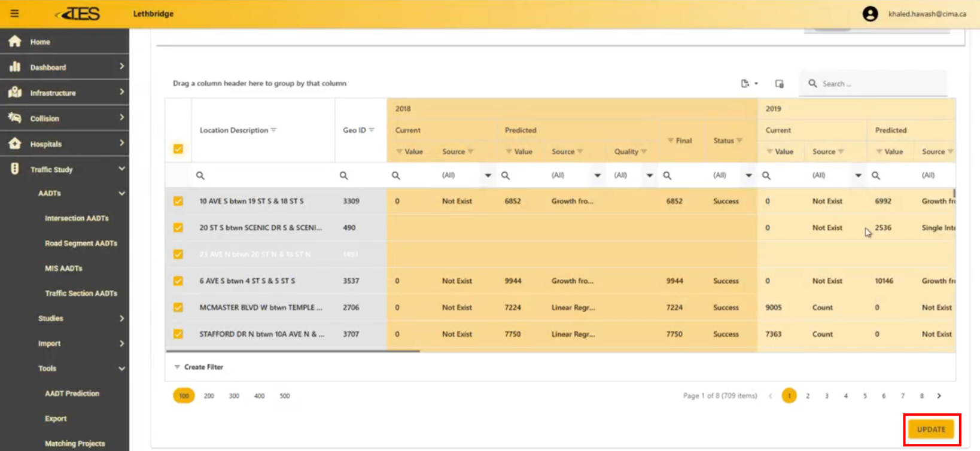Viewport: 980px width, 451px height.
Task: Select AADT Prediction in sidebar
Action: [x=72, y=394]
